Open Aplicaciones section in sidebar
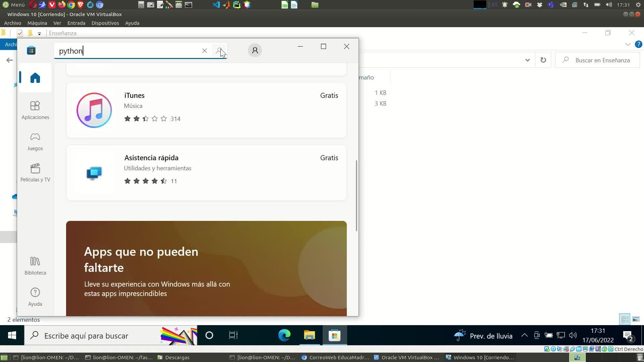 click(x=35, y=110)
